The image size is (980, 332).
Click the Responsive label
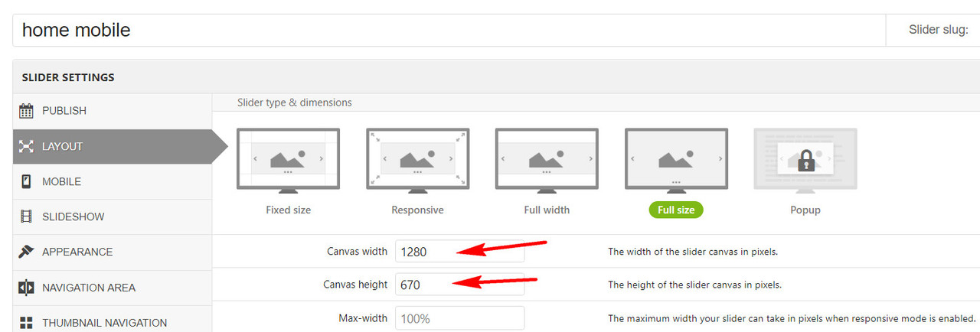coord(418,210)
